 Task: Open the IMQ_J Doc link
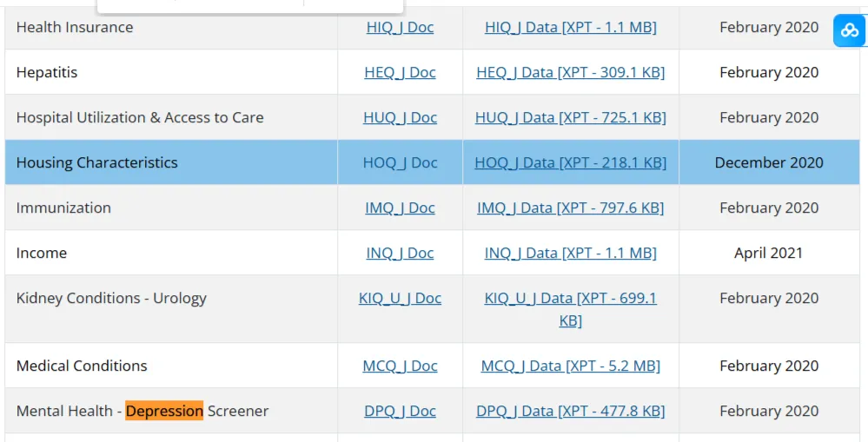(400, 208)
